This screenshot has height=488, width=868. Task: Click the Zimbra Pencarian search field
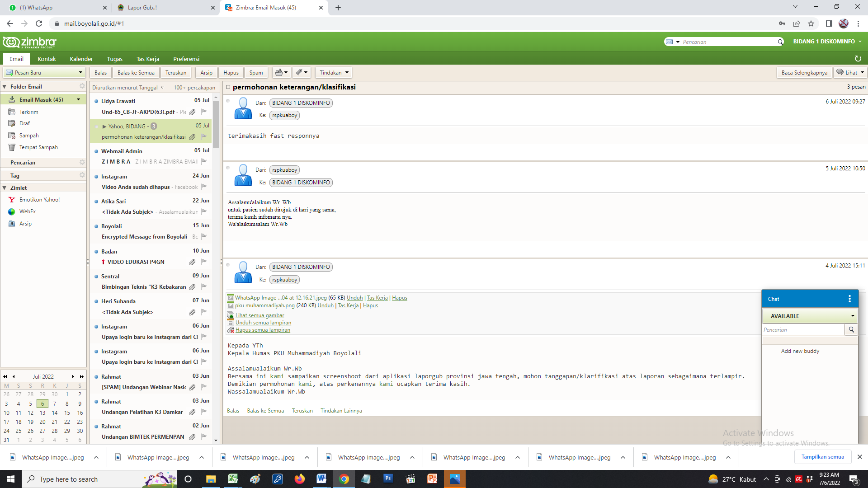(729, 42)
